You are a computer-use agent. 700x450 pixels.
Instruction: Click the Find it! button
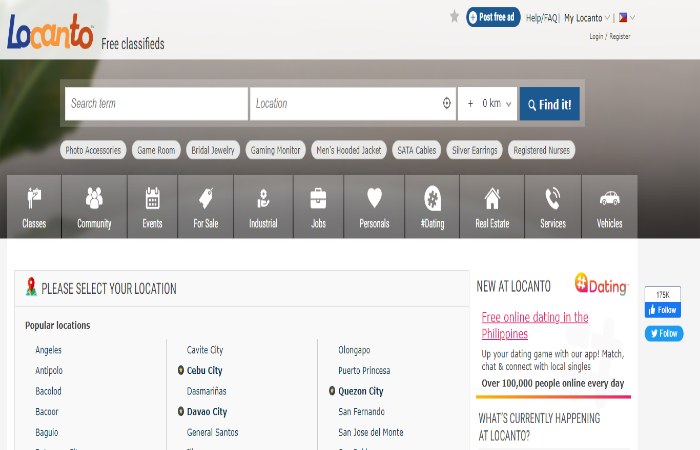tap(550, 104)
